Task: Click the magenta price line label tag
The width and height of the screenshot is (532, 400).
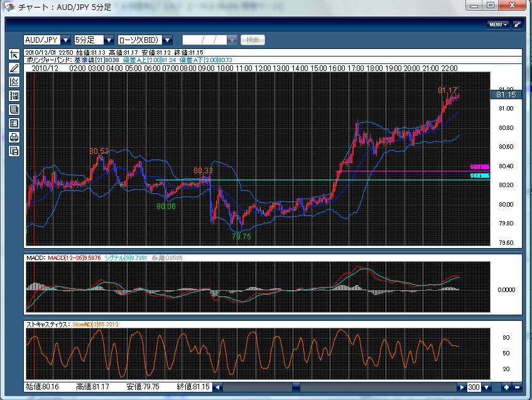Action: [480, 167]
